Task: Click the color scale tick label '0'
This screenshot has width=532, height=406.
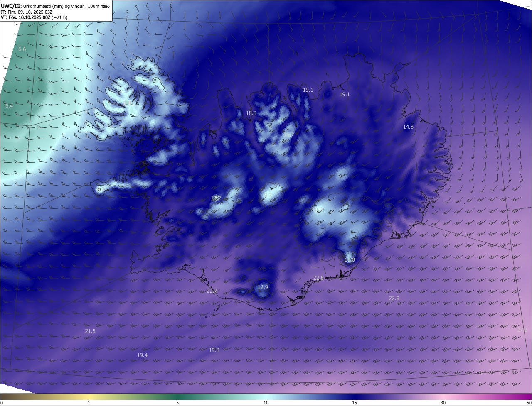Action: (x=2, y=403)
